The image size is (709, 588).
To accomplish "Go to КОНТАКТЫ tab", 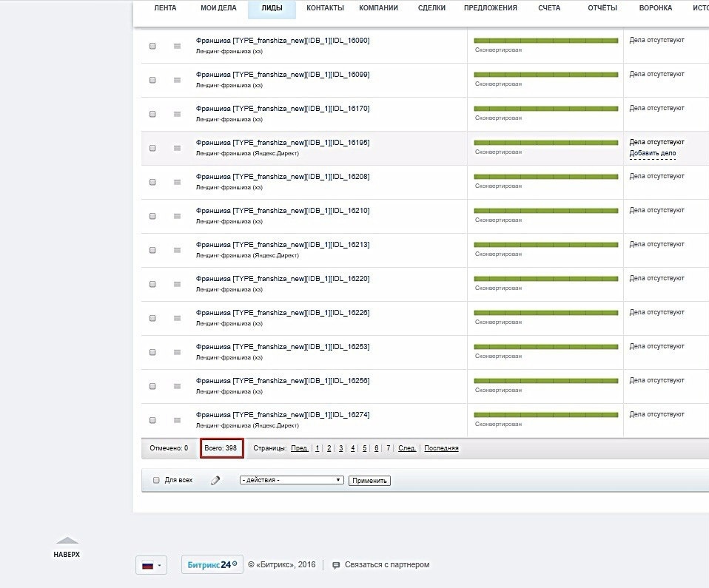I will (x=325, y=7).
